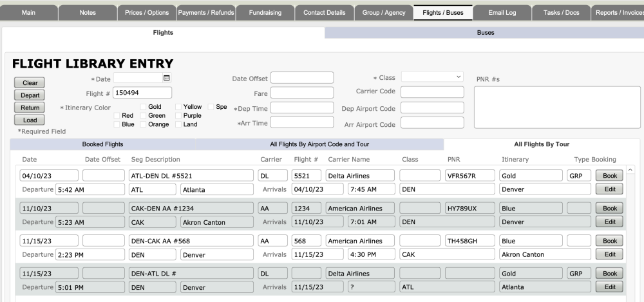Focus the Date Offset entry field

[x=302, y=78]
